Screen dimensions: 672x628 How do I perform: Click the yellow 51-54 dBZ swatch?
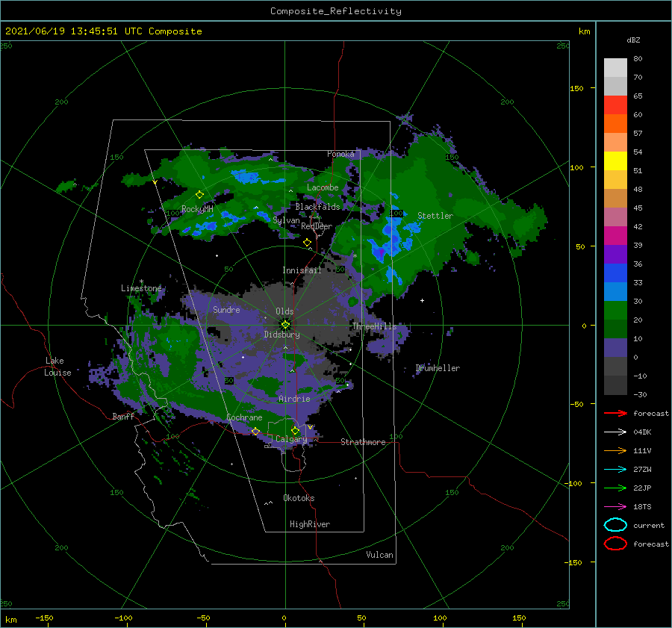click(x=615, y=161)
